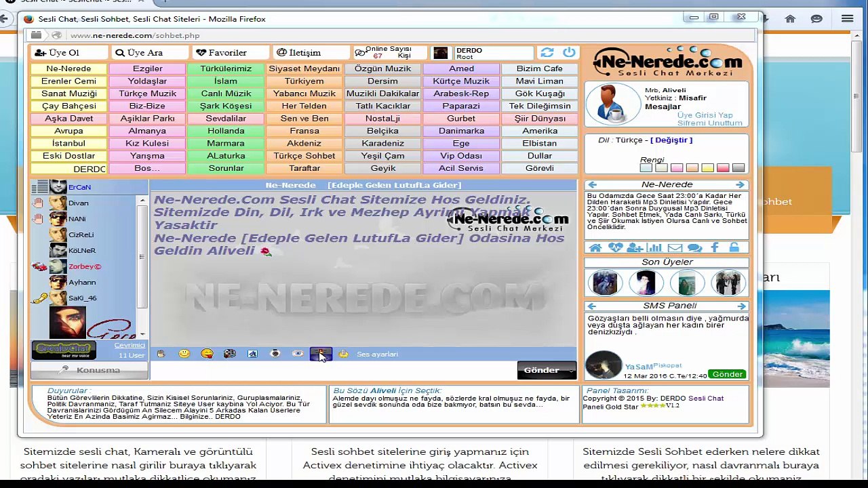Open the fourth Son Üyeler member thumbnail
Viewport: 868px width, 488px height.
728,283
